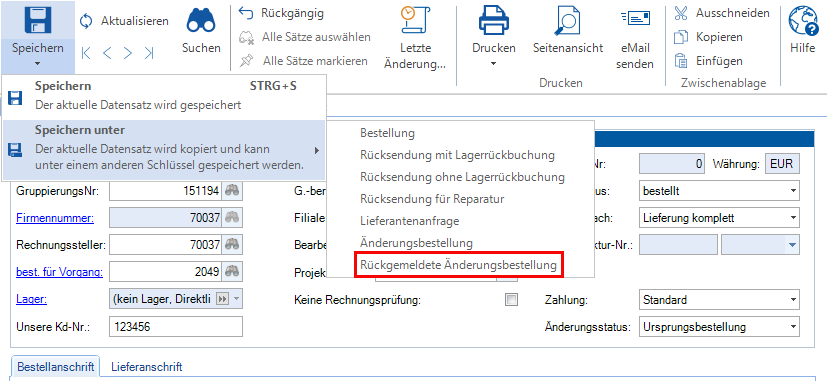The image size is (827, 381).
Task: Jump to last record arrow
Action: click(x=149, y=53)
